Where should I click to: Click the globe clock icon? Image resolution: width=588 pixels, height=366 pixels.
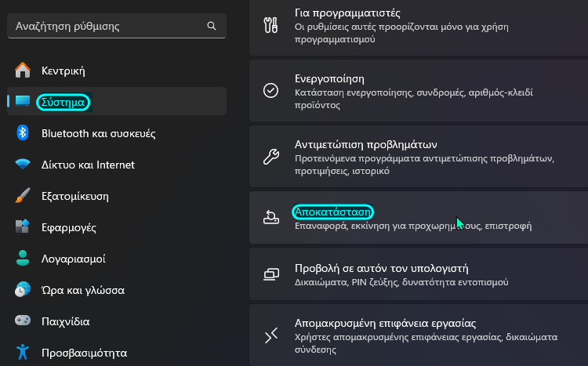[23, 289]
